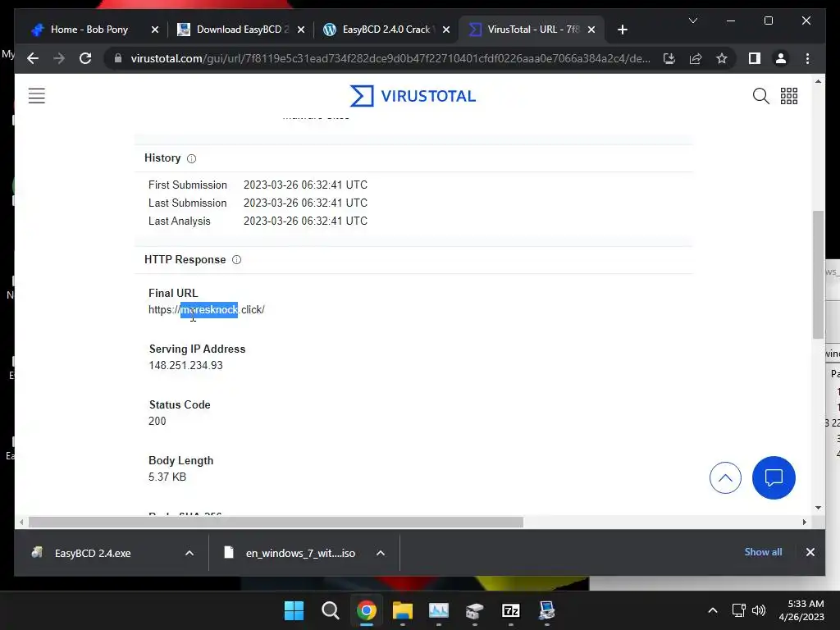Click the Status Code value 200

[x=157, y=421]
